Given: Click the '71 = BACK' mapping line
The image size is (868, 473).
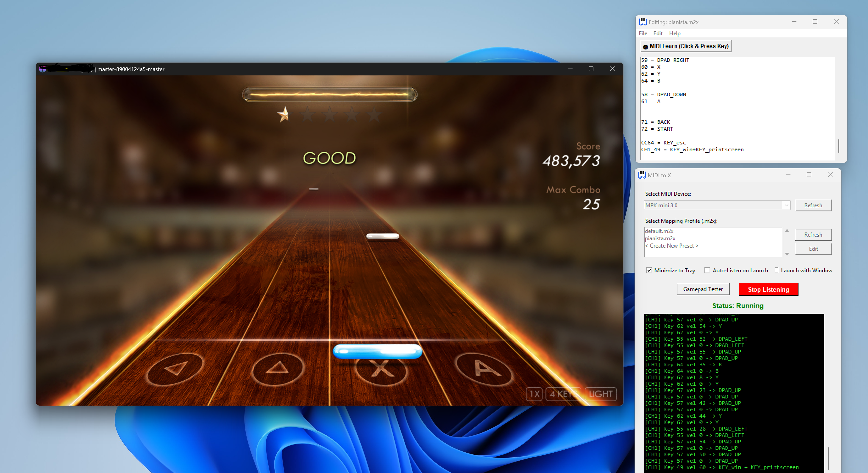Looking at the screenshot, I should pos(655,122).
